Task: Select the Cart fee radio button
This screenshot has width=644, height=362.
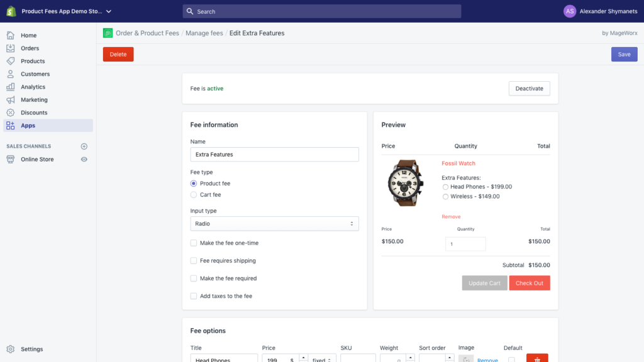Action: coord(194,194)
